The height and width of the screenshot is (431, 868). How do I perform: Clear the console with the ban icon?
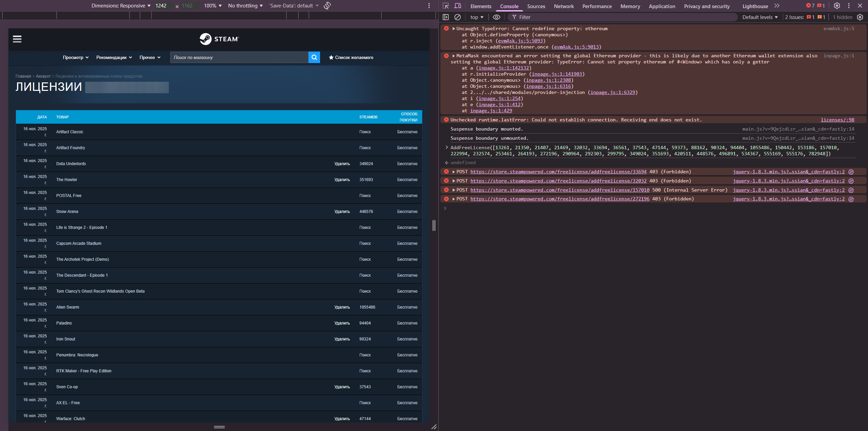(457, 17)
